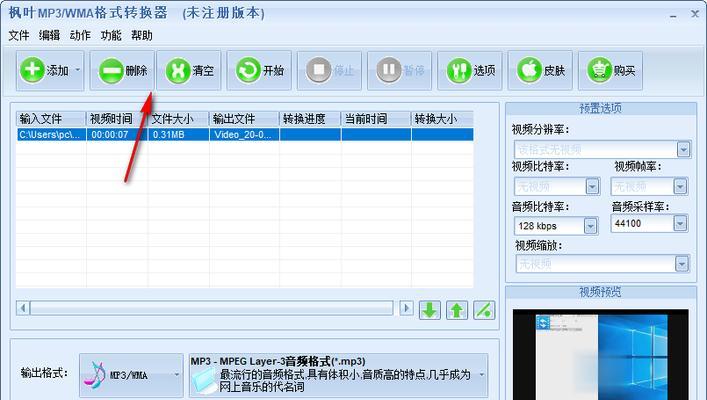Open the Add button dropdown arrow
707x400 pixels.
78,70
